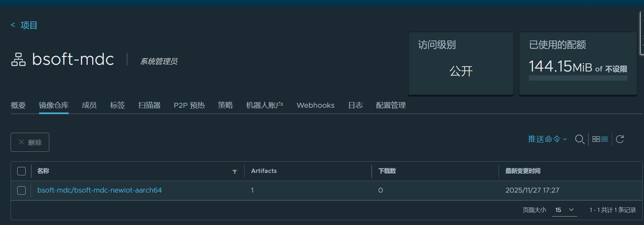The height and width of the screenshot is (225, 644).
Task: Click the 已使用的配额 card heading
Action: (557, 45)
